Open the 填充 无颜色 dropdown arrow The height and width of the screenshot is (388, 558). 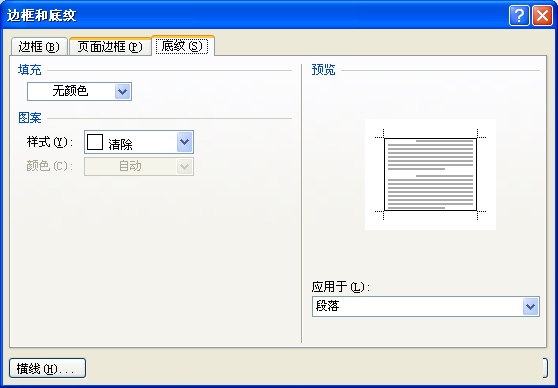(123, 91)
